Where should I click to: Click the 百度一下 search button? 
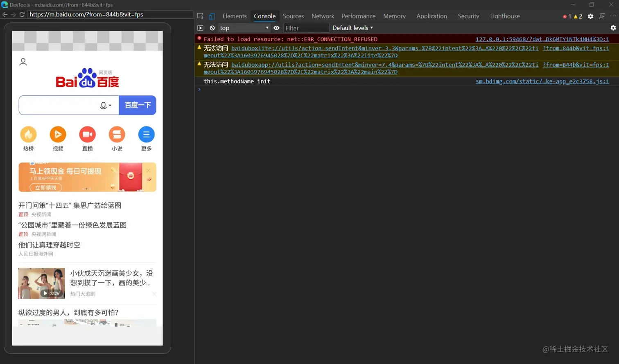[x=138, y=105]
